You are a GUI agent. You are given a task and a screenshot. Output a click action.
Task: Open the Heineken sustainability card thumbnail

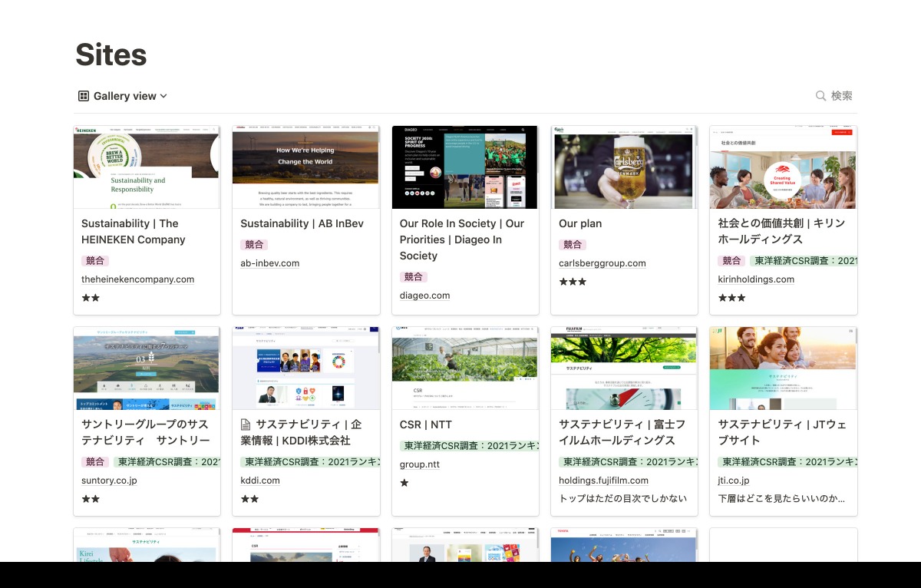(x=147, y=167)
